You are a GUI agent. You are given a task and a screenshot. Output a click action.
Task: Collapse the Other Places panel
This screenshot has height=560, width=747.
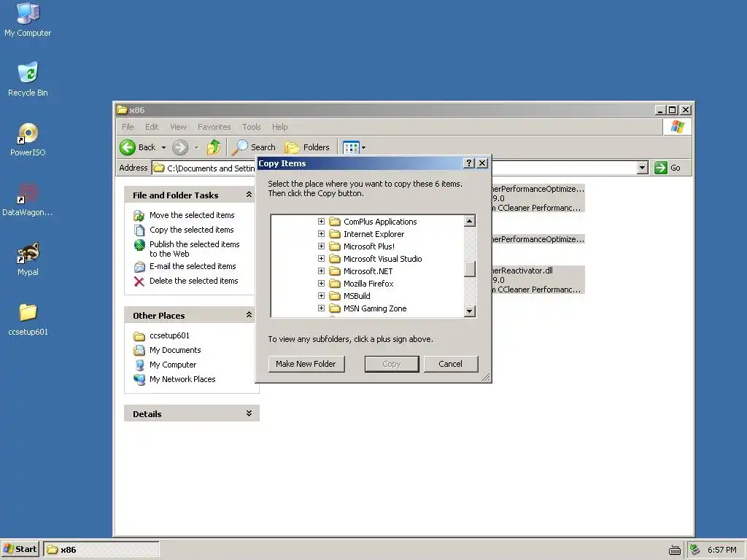tap(249, 315)
